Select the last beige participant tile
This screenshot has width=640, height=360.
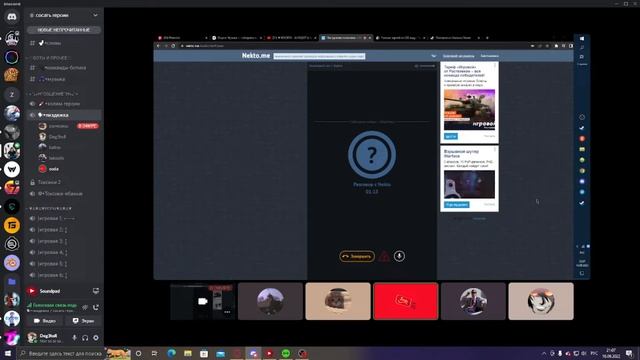541,301
